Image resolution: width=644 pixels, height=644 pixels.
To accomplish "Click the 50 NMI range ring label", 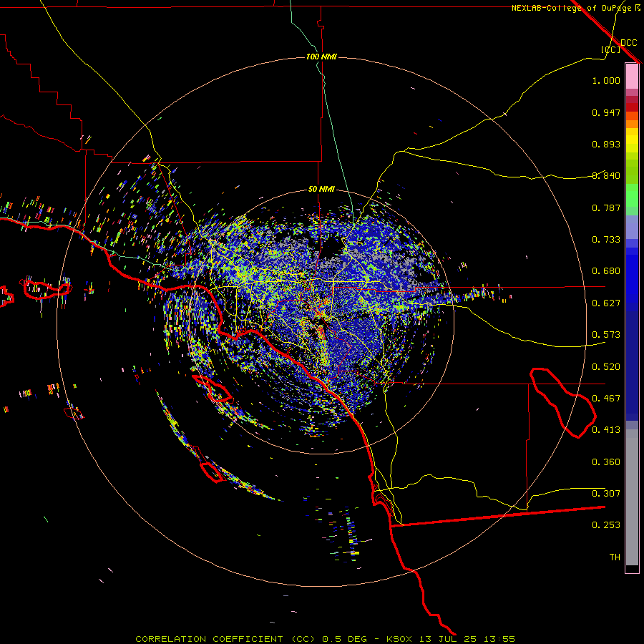I will point(321,190).
